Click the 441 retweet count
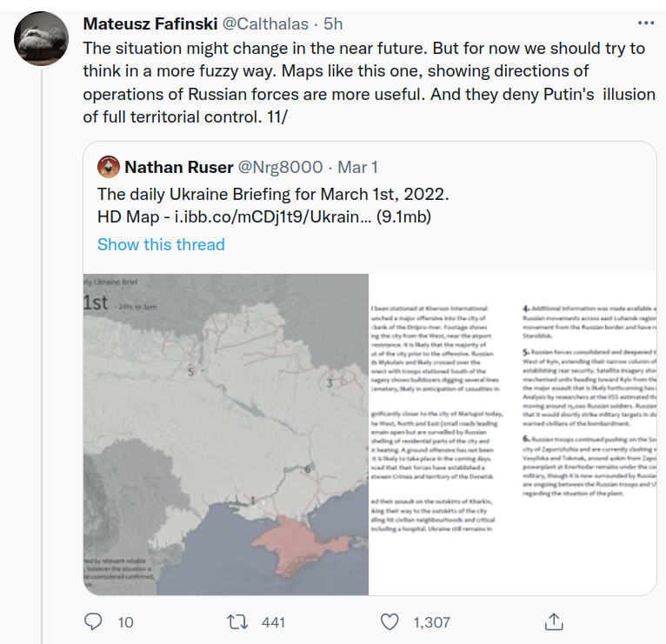The width and height of the screenshot is (666, 644). (x=273, y=622)
